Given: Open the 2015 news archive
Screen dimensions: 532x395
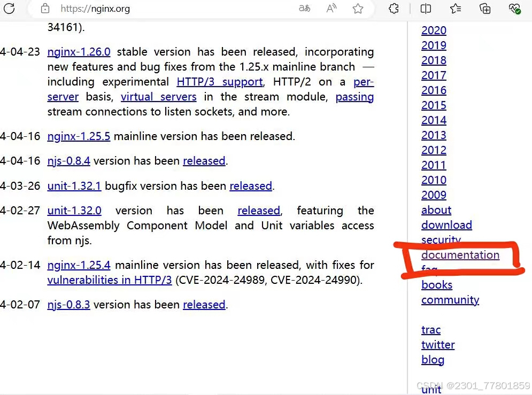Looking at the screenshot, I should 434,105.
